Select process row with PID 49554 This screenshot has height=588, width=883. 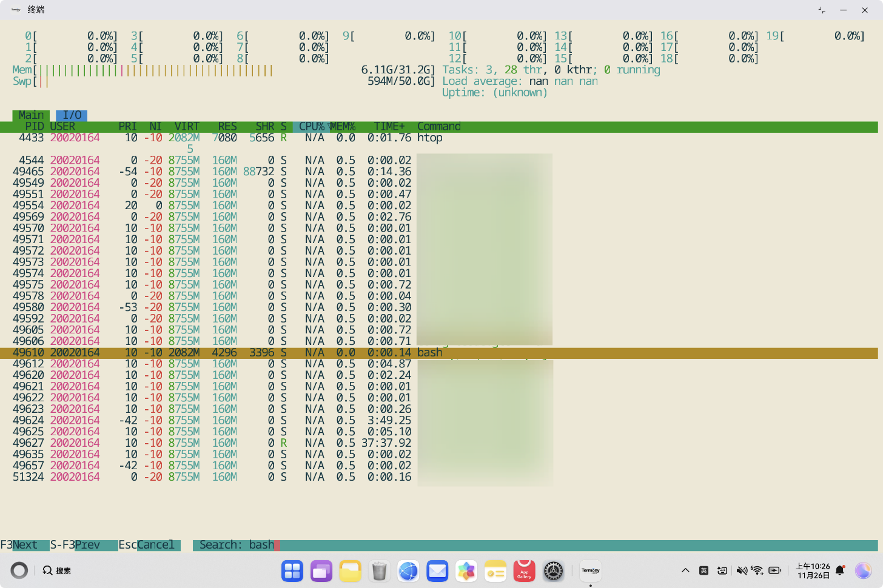[439, 205]
